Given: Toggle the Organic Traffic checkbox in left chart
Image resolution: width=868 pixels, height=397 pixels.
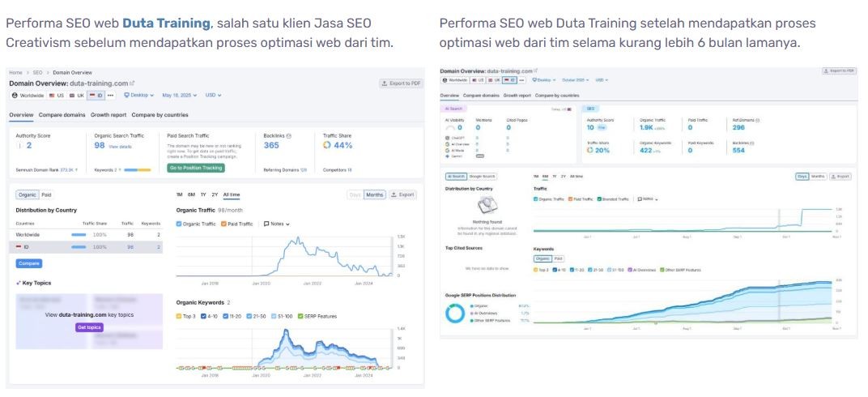Looking at the screenshot, I should point(179,224).
